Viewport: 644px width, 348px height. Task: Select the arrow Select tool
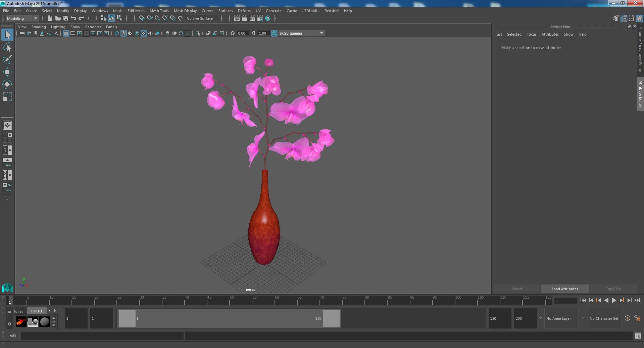pyautogui.click(x=7, y=34)
